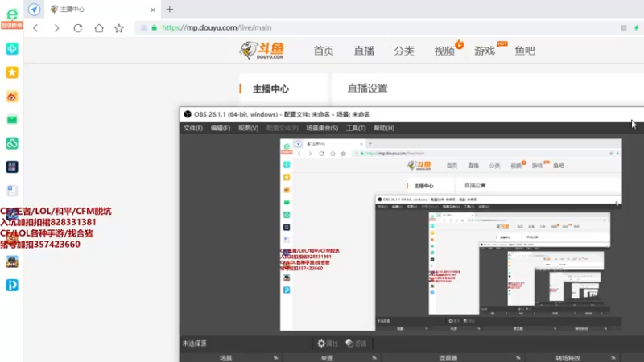Click the grid icon right of address bar
The height and width of the screenshot is (362, 644).
(623, 27)
